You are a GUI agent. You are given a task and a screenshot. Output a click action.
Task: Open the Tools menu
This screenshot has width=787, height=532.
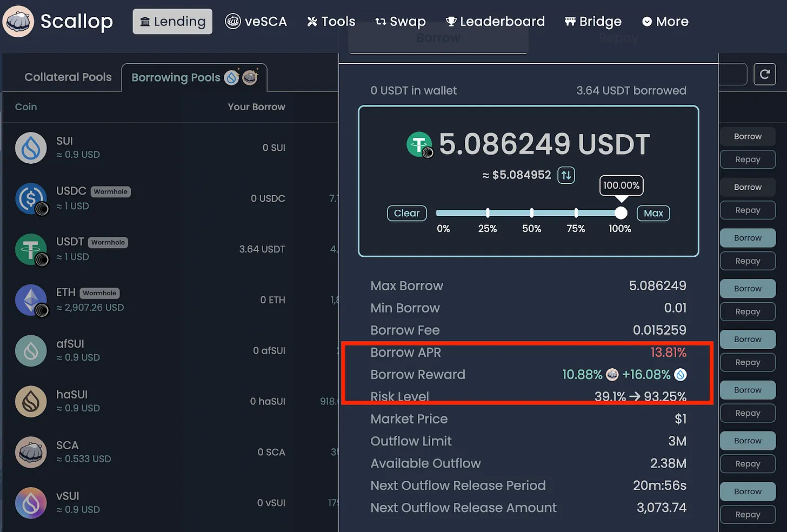[x=331, y=22]
